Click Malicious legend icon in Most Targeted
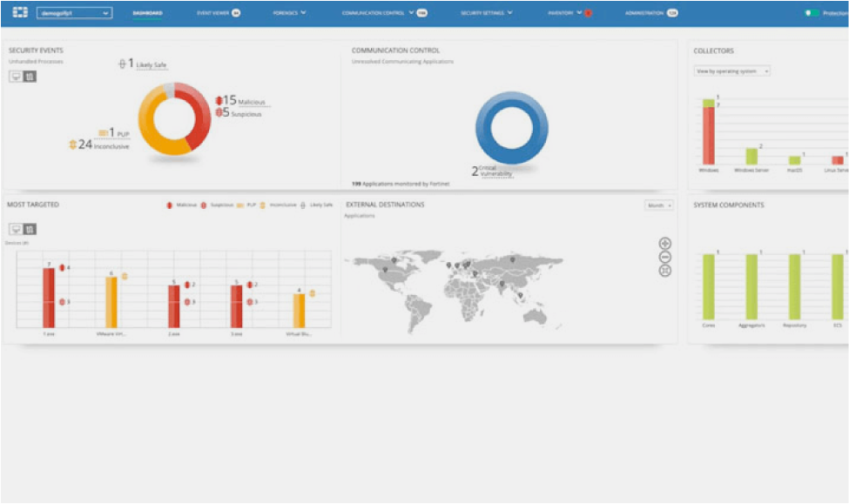Screen dimensions: 849x504 (x=170, y=205)
